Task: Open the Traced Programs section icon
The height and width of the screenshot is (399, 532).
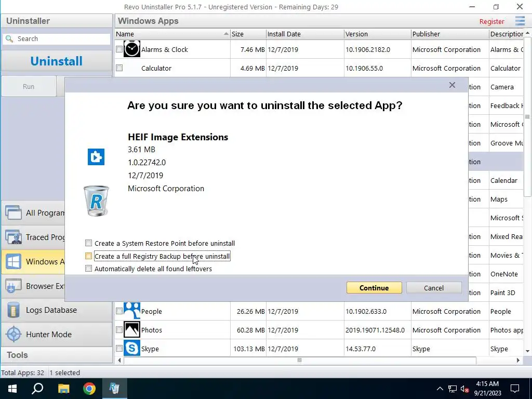Action: [x=14, y=237]
